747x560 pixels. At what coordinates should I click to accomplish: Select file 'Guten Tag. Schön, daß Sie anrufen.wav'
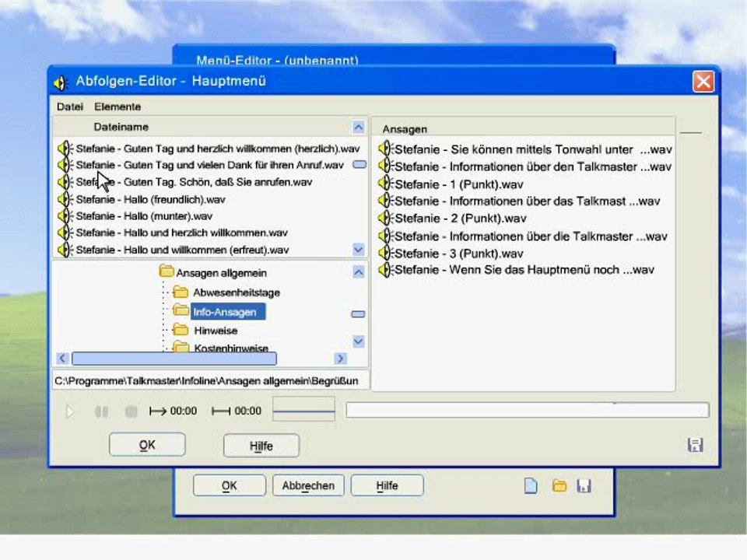pos(194,182)
